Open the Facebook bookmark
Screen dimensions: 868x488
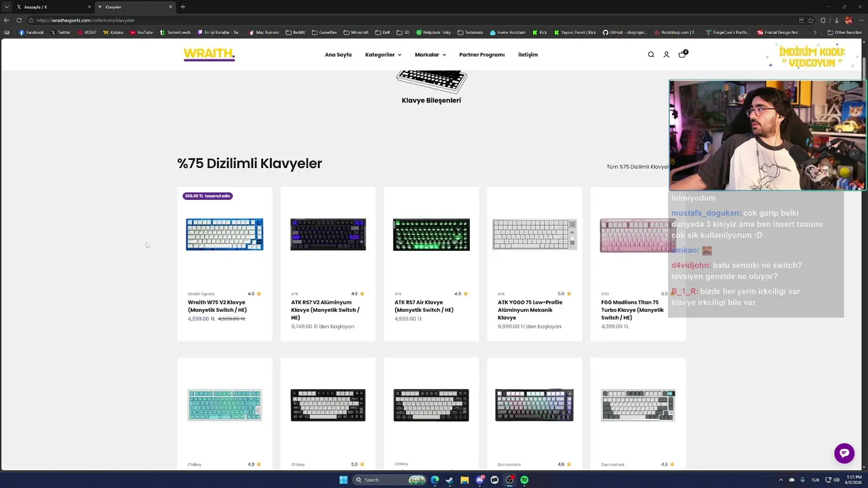click(x=31, y=33)
